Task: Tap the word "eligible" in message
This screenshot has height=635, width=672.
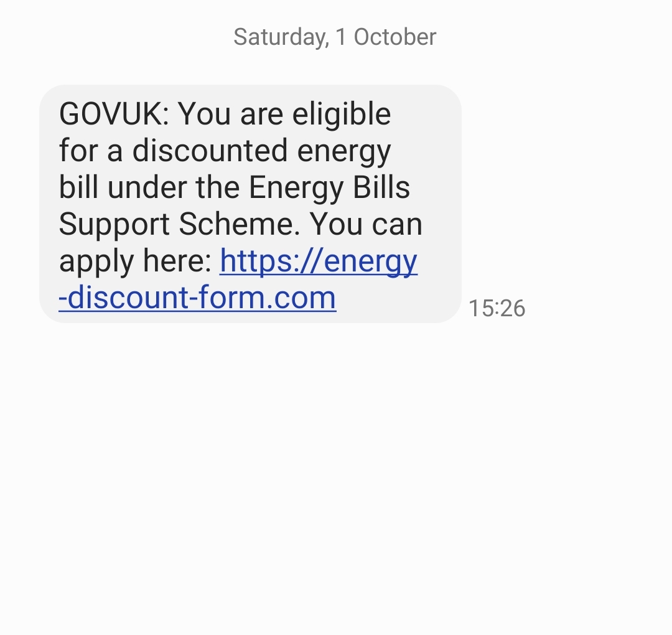Action: 342,114
